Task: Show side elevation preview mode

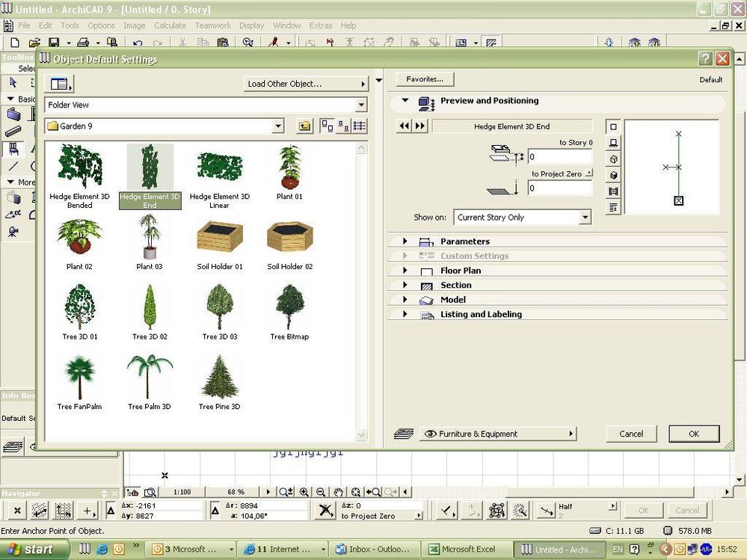Action: [613, 143]
